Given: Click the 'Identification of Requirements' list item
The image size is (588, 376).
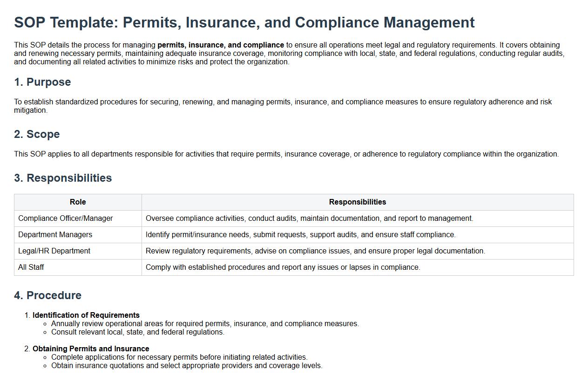Looking at the screenshot, I should click(86, 315).
